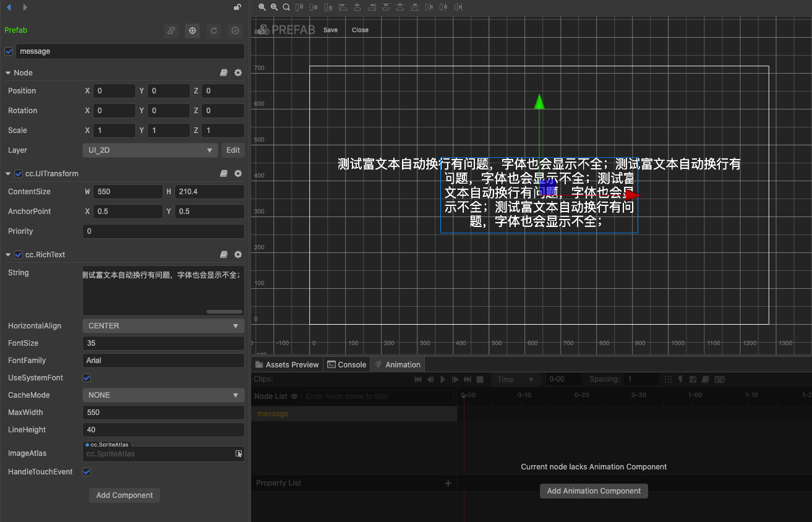Click the Add Component button
Screen dimensions: 812x522
click(x=124, y=495)
